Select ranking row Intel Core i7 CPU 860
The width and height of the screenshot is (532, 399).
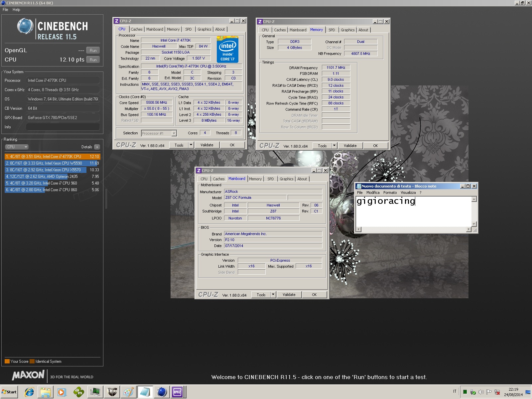52,190
